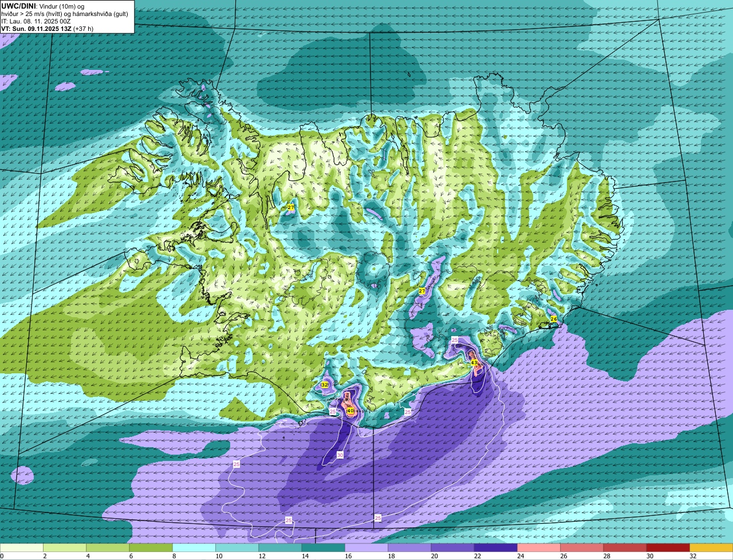Click 'VT: Sun. 09.11.2025 13Z (+37 h)' line
Viewport: 733px width, 560px height.
[x=47, y=28]
